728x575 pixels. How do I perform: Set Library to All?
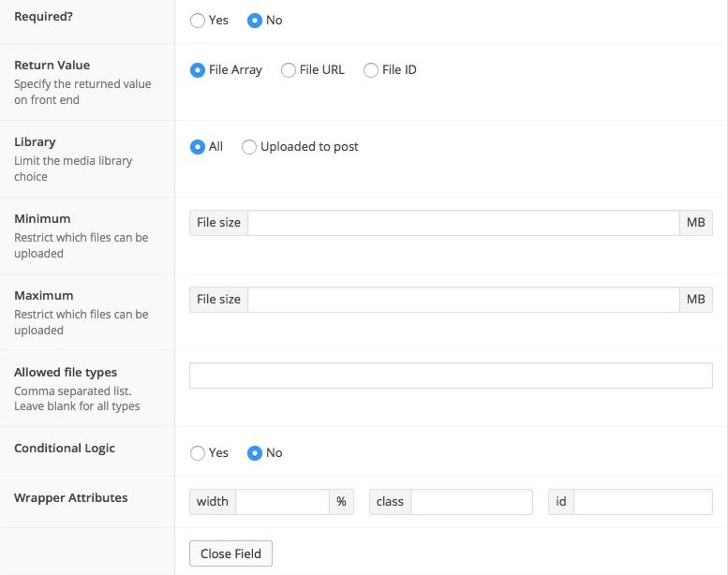pos(198,147)
